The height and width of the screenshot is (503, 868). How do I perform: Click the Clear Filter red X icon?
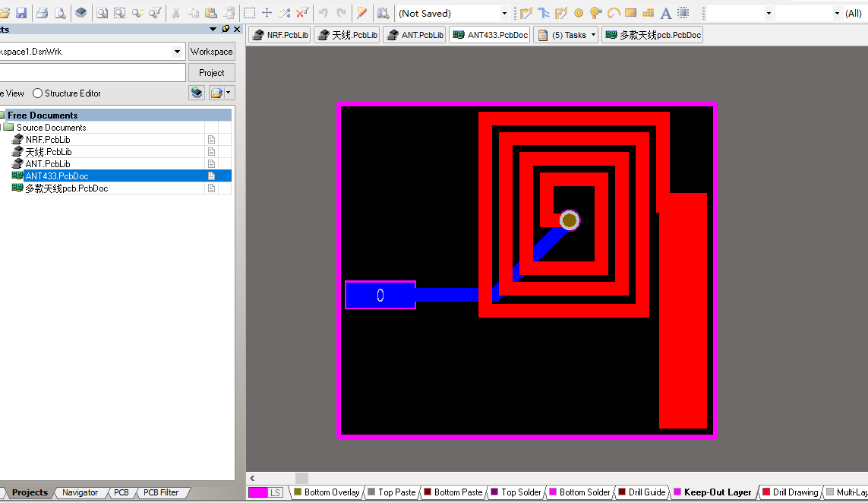click(302, 13)
